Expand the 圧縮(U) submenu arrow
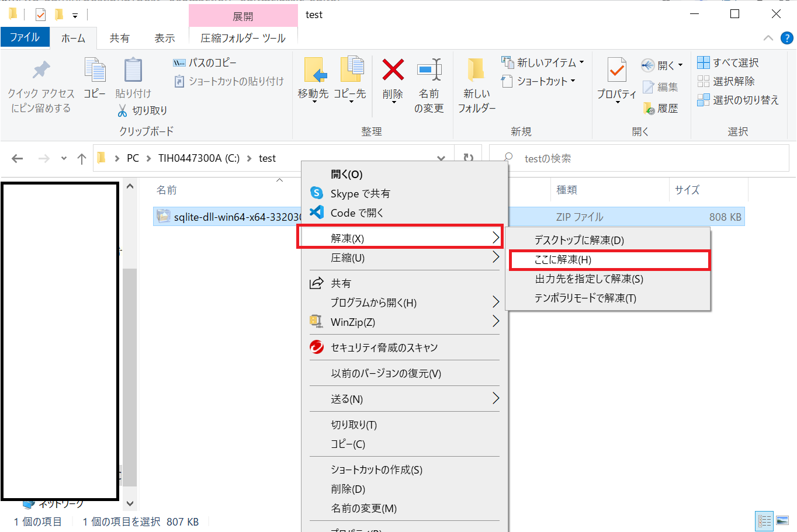 495,257
